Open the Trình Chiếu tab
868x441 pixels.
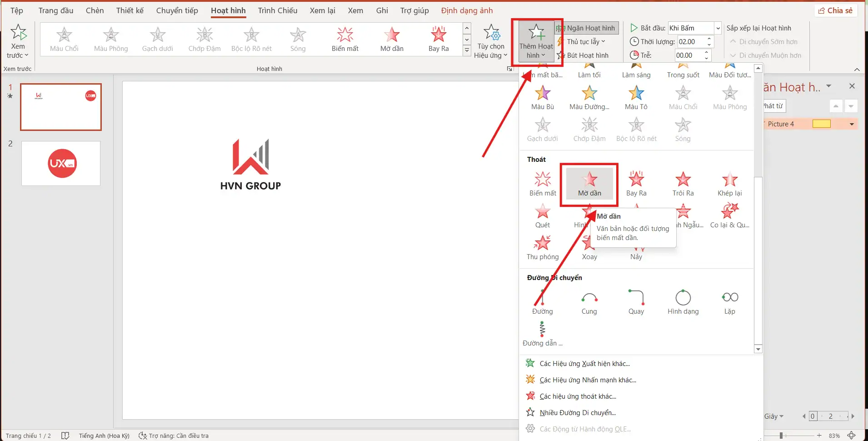[x=277, y=10]
